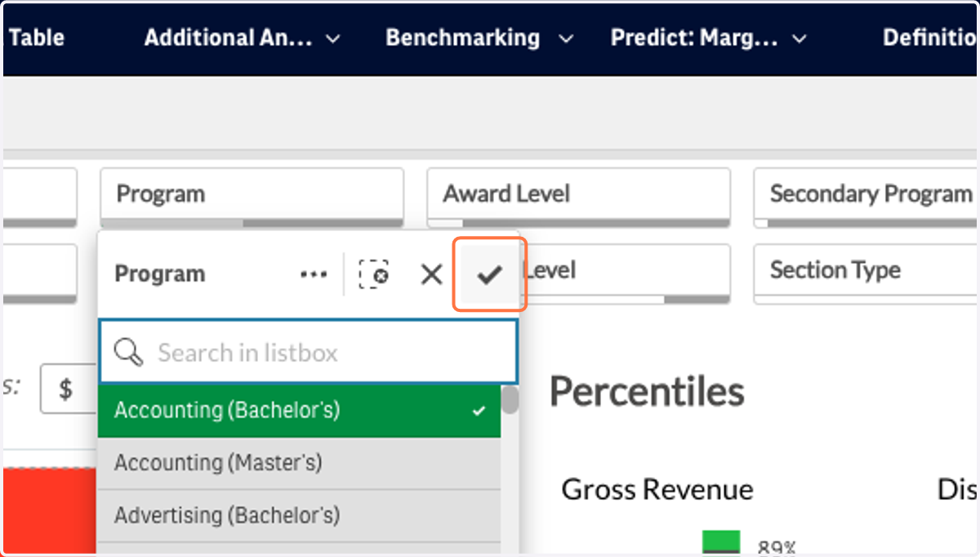Expand Predict: Marg... menu
Screen dimensions: 980x557
tap(709, 38)
